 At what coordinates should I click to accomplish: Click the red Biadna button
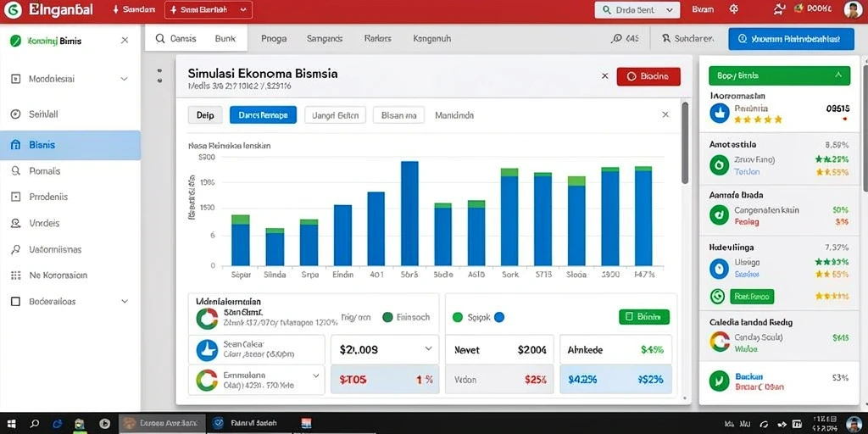(648, 76)
